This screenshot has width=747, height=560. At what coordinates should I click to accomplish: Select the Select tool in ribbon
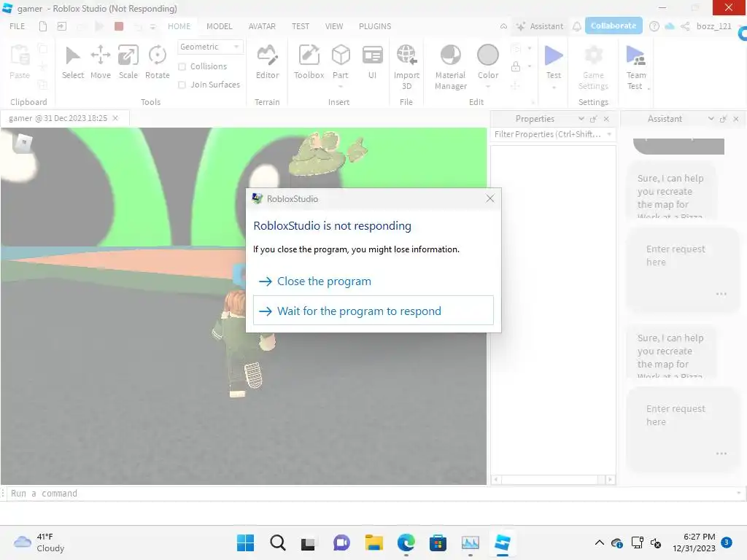72,62
